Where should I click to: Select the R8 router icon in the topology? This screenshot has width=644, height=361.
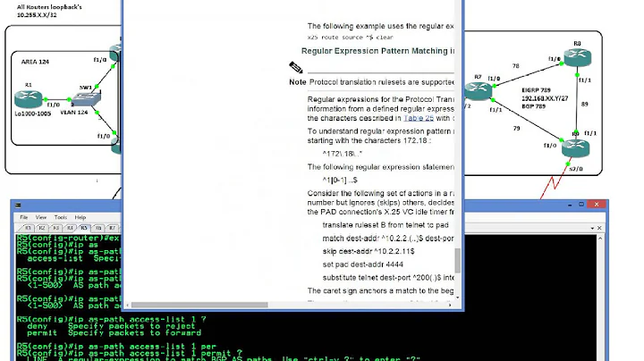(578, 57)
